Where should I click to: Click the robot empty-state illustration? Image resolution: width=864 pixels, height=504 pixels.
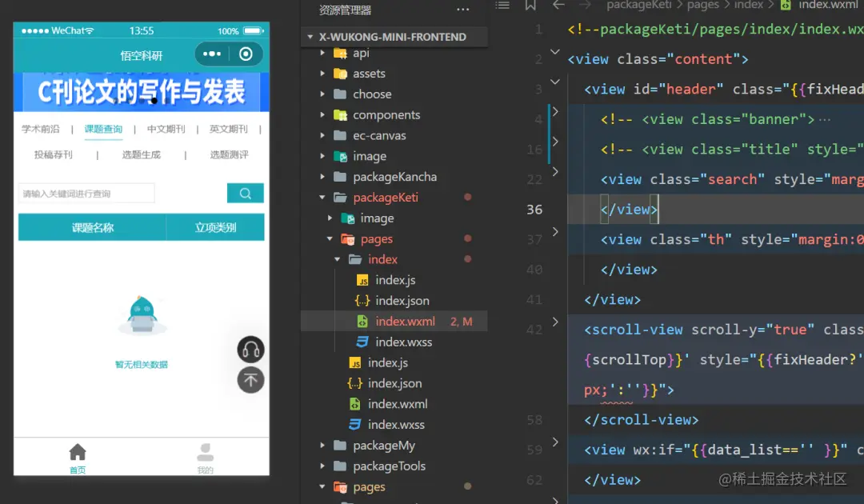(x=142, y=316)
